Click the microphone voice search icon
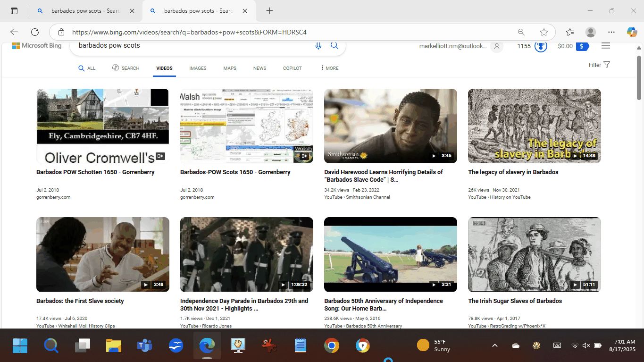The width and height of the screenshot is (644, 362). coord(318,46)
